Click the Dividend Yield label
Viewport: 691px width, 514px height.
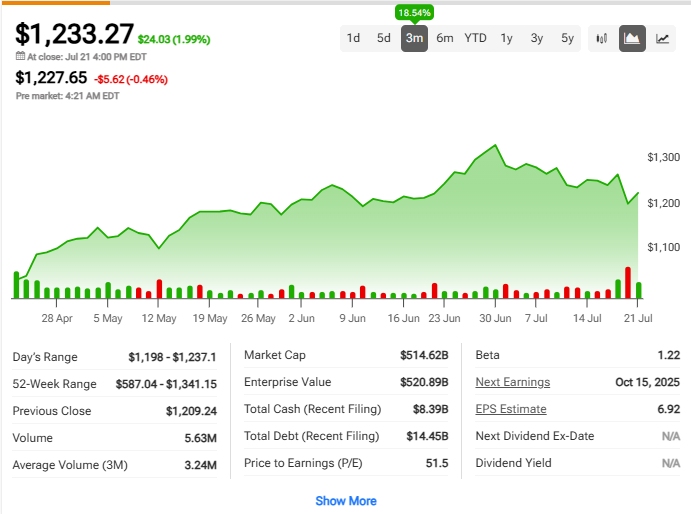[513, 463]
